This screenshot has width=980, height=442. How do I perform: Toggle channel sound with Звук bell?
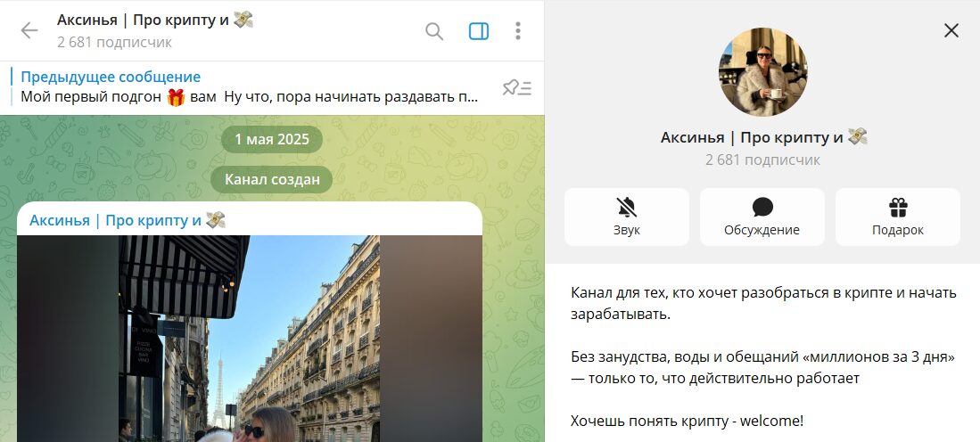pos(626,217)
